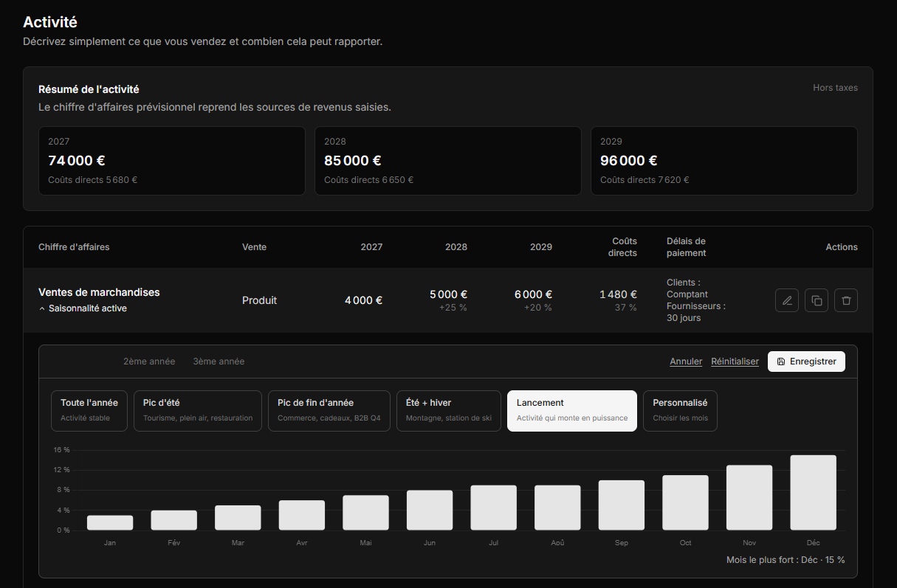Click the Coûts directs 7 620 € text
Image resolution: width=897 pixels, height=588 pixels.
click(x=645, y=180)
